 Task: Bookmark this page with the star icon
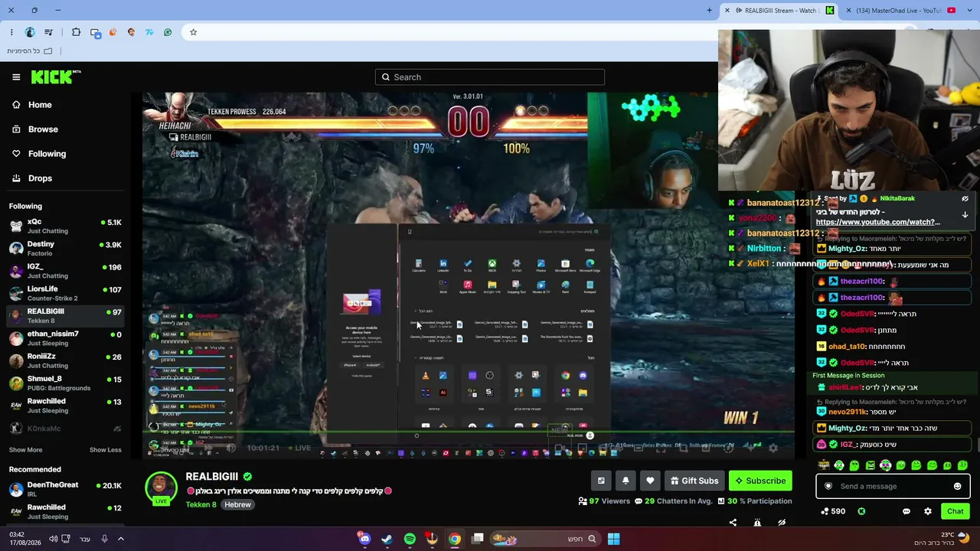click(x=193, y=32)
